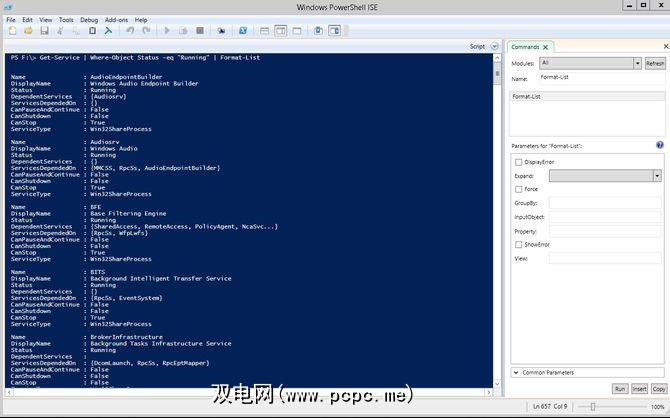Screen dimensions: 670x418
Task: Click the Undo arrow icon
Action: point(130,31)
